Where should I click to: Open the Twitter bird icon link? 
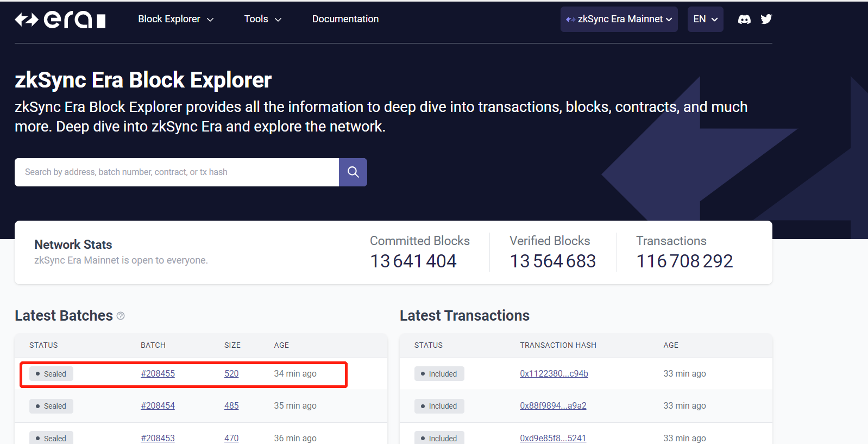click(x=766, y=20)
